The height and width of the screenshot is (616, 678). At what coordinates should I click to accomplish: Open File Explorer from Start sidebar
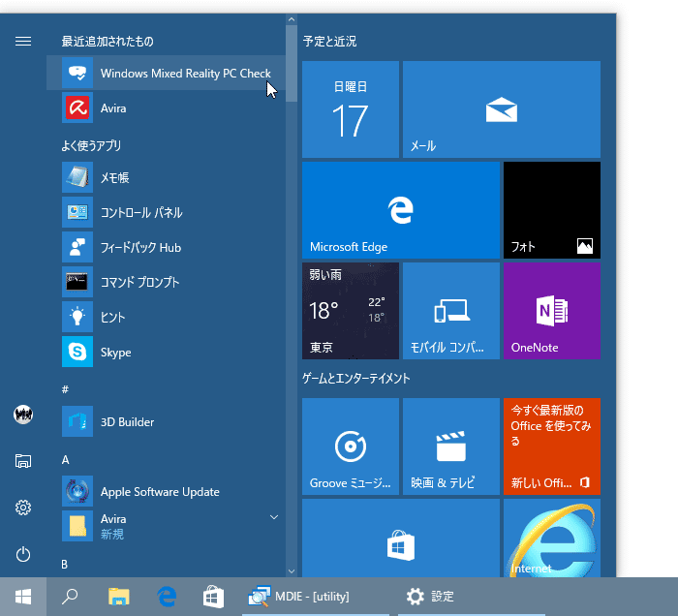pyautogui.click(x=23, y=461)
